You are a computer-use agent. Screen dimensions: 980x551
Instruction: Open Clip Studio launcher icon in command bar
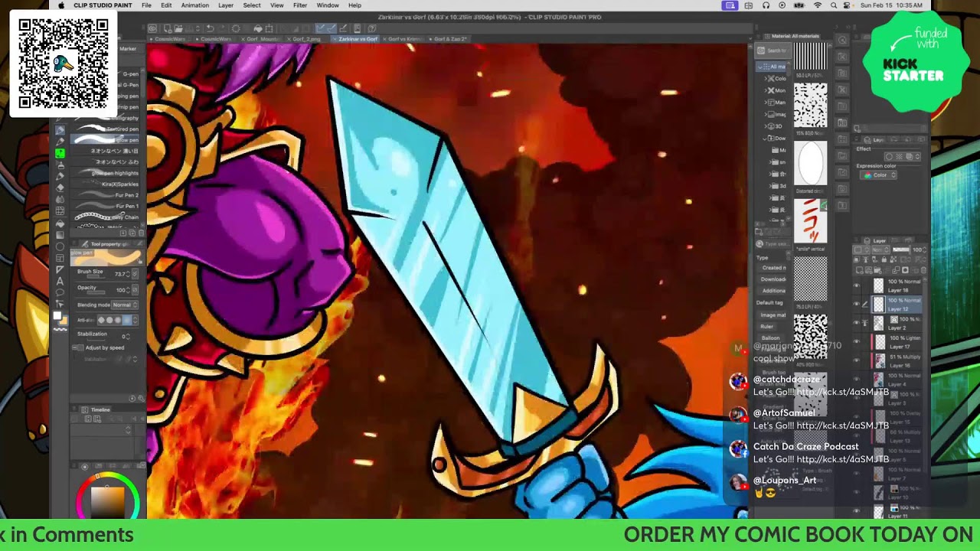tap(152, 28)
